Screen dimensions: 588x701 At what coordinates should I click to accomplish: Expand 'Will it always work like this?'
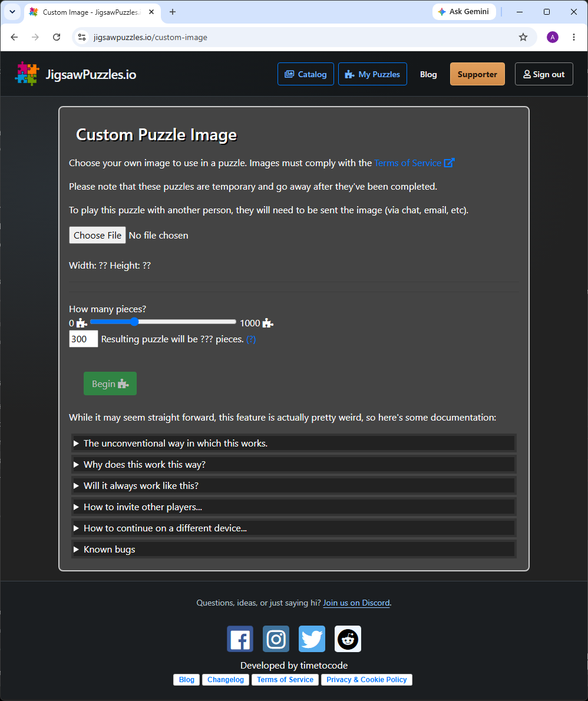coord(294,485)
